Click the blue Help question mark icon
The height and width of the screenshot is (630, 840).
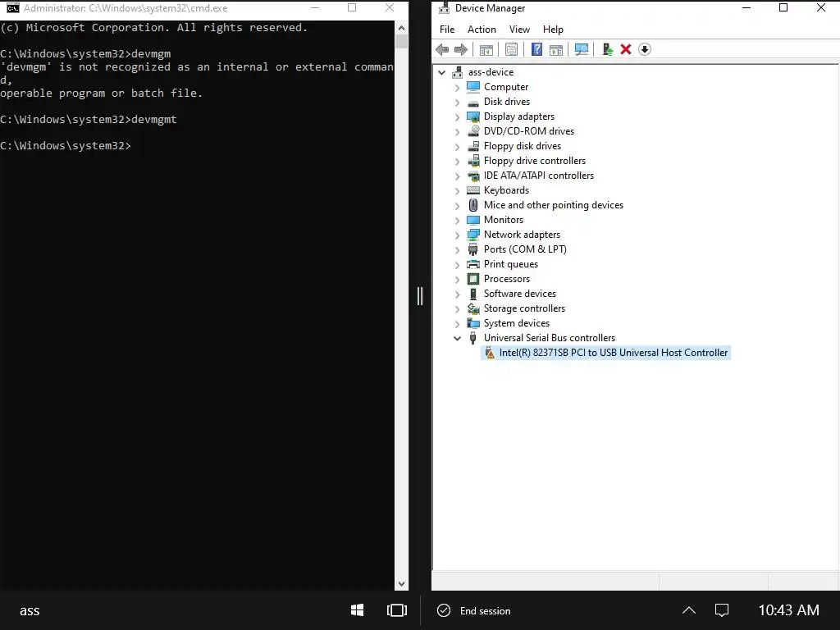(x=536, y=50)
